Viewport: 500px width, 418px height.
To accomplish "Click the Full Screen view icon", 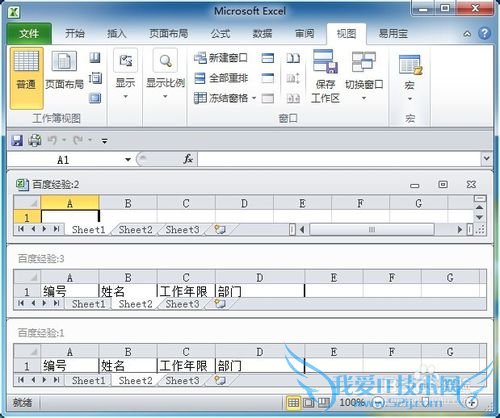I will [x=95, y=98].
